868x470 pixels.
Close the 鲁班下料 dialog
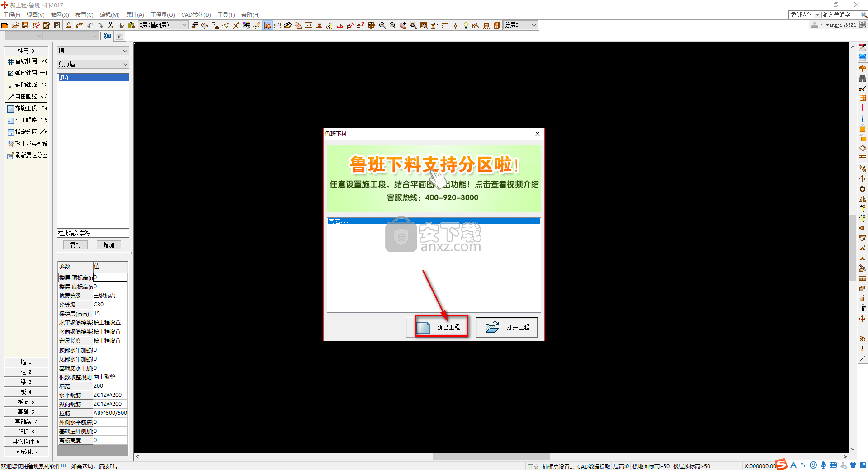pyautogui.click(x=537, y=134)
